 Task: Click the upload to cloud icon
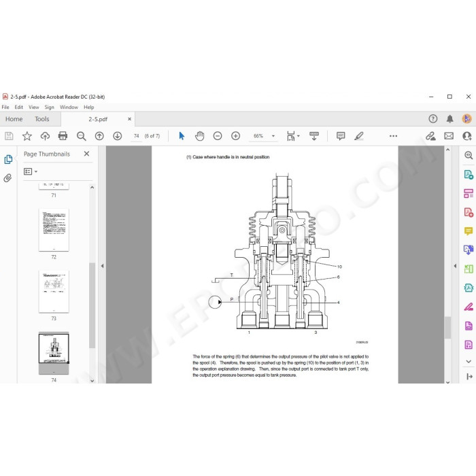[45, 136]
